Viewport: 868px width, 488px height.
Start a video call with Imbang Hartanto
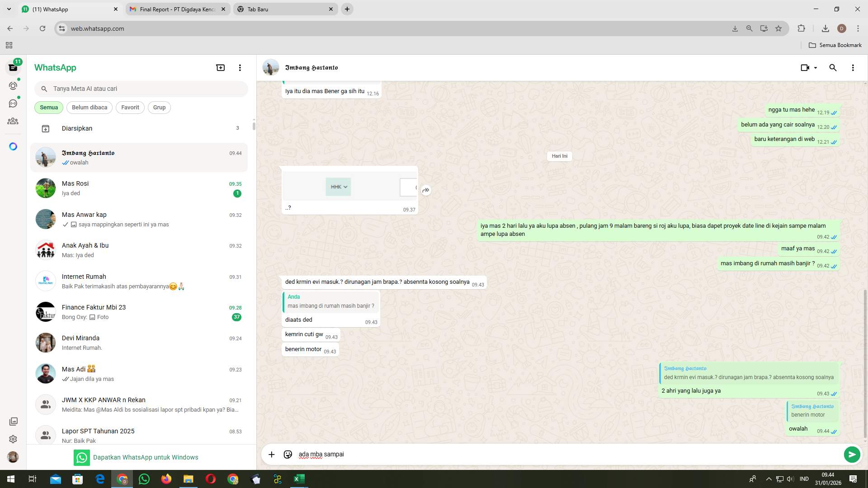coord(805,67)
